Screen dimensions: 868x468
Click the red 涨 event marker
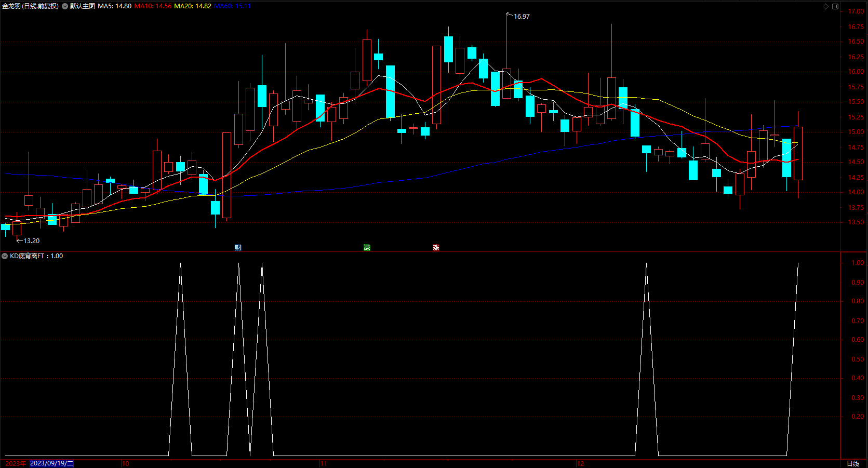pos(436,248)
